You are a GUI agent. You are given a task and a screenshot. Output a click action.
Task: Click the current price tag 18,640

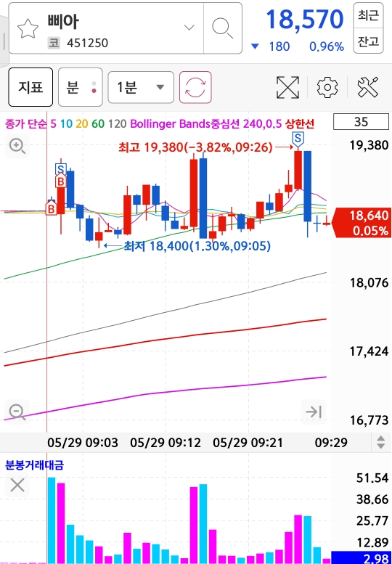click(361, 223)
